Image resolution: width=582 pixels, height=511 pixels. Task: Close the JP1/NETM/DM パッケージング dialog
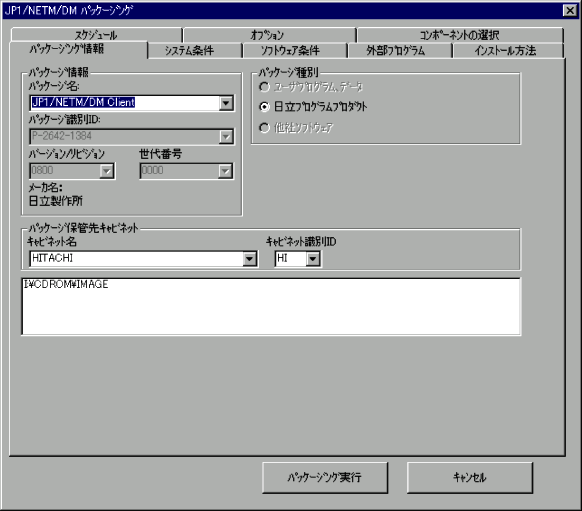tap(570, 10)
